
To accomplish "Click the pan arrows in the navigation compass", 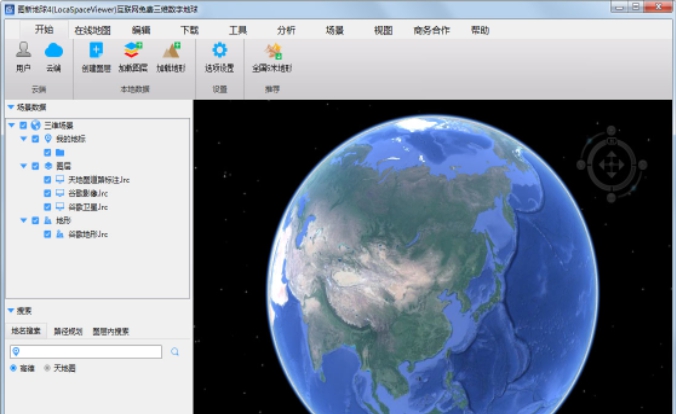I will tap(611, 164).
